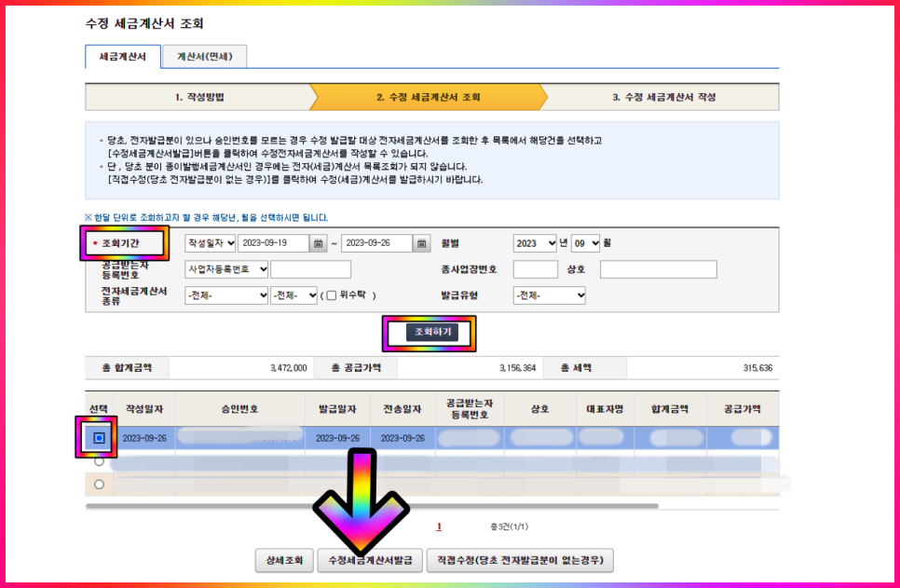Image resolution: width=900 pixels, height=588 pixels.
Task: Click the 종사업장번호 input field
Action: point(536,269)
